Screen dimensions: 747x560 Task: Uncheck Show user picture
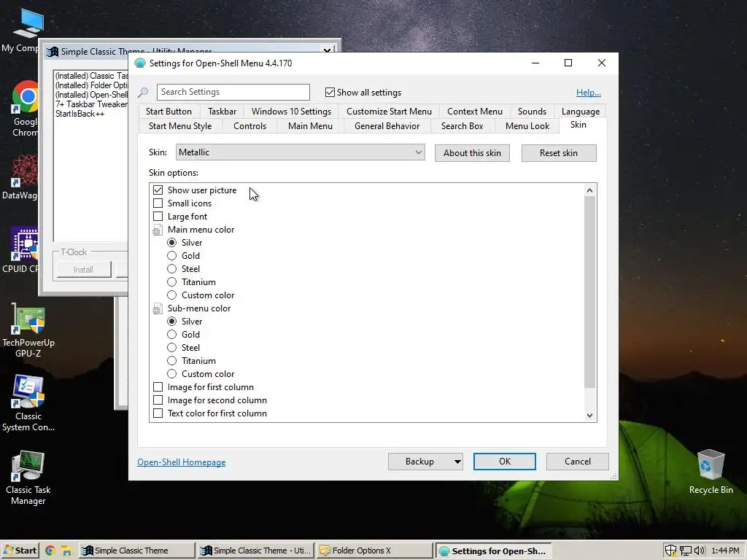point(158,190)
